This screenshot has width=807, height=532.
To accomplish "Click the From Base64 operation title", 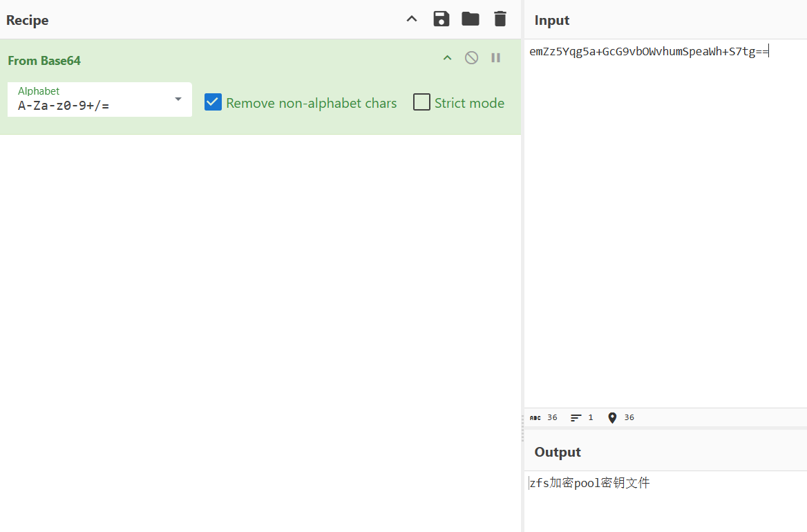I will coord(44,61).
